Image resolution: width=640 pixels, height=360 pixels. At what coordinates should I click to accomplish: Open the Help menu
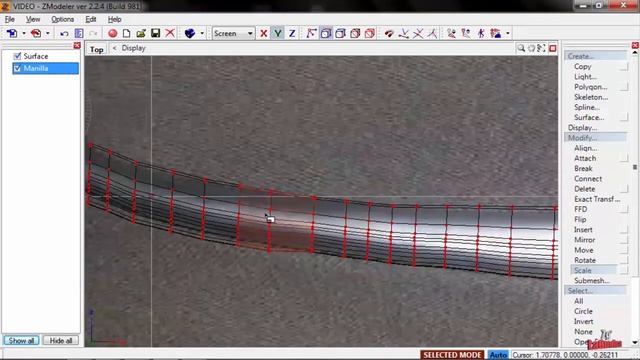(x=115, y=19)
